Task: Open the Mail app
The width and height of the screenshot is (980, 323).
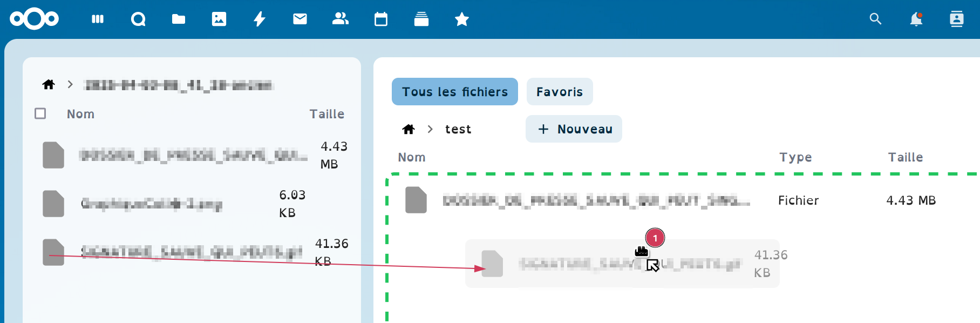Action: [300, 19]
